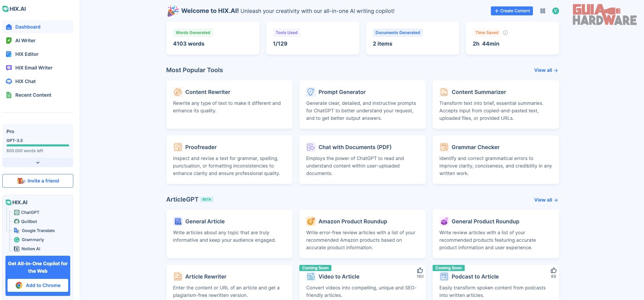
Task: Click the Content Summarizer icon
Action: coord(444,92)
